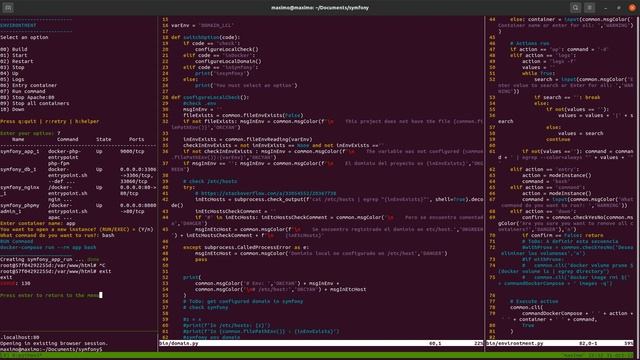Click the symfony_phpmy container name

click(20, 205)
